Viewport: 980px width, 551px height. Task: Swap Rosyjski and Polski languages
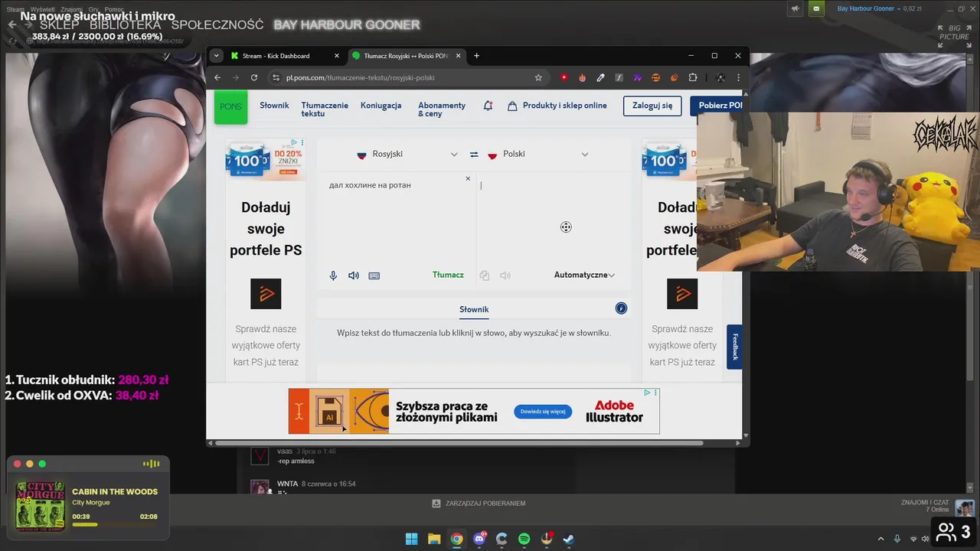click(x=474, y=154)
